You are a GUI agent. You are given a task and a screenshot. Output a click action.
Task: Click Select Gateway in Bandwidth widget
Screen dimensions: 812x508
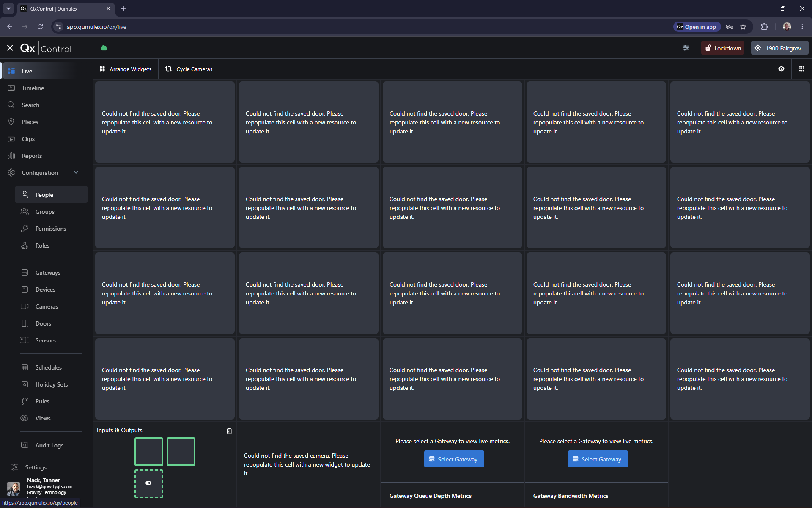point(598,459)
